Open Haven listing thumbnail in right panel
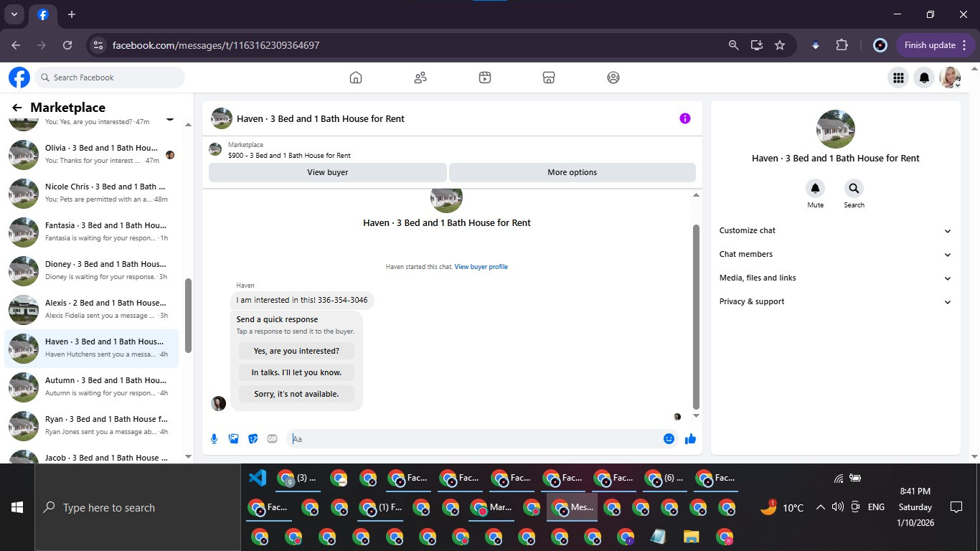 pyautogui.click(x=836, y=129)
